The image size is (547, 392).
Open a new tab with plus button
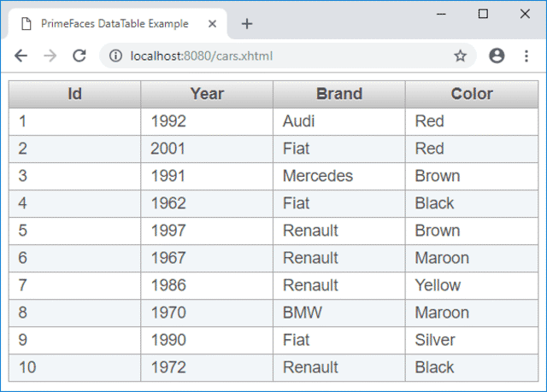point(247,24)
